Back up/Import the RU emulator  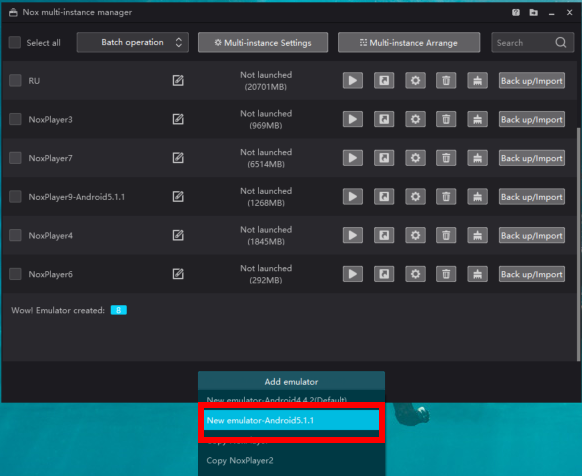pyautogui.click(x=532, y=81)
